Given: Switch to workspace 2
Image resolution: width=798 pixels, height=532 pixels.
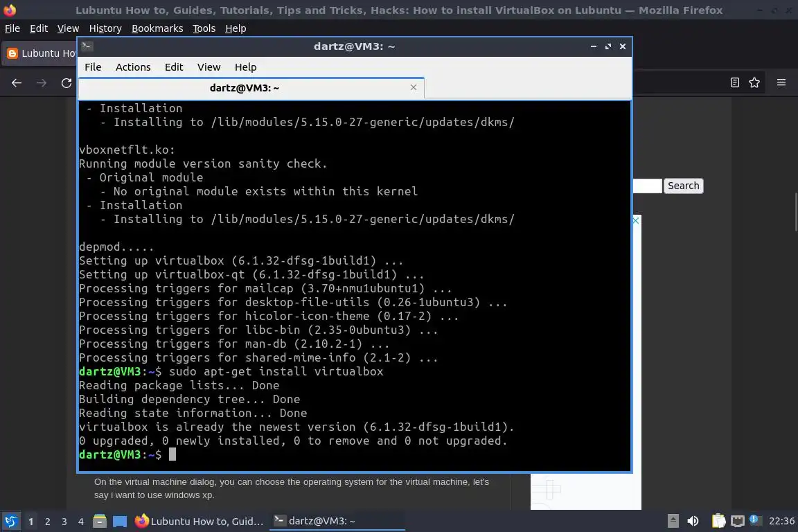Looking at the screenshot, I should [47, 522].
